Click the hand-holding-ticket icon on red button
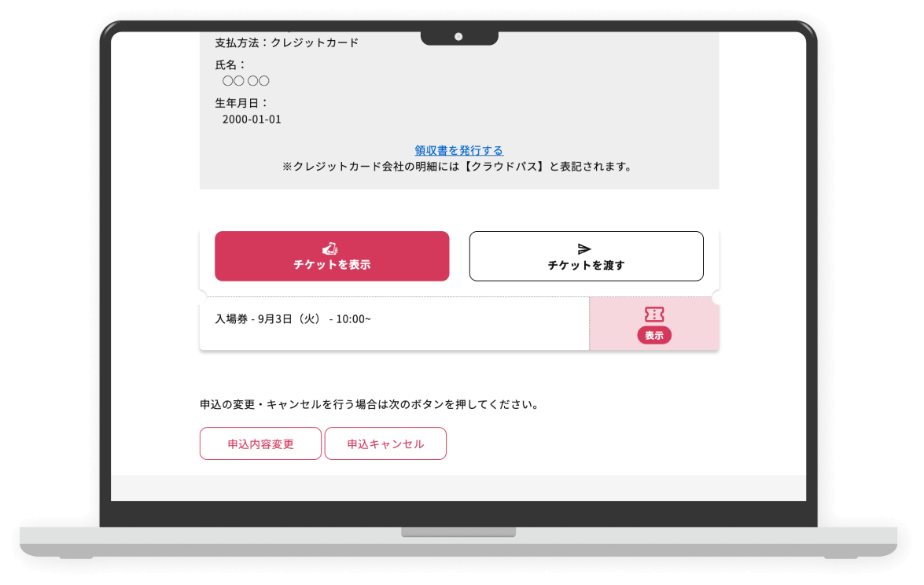 [330, 248]
